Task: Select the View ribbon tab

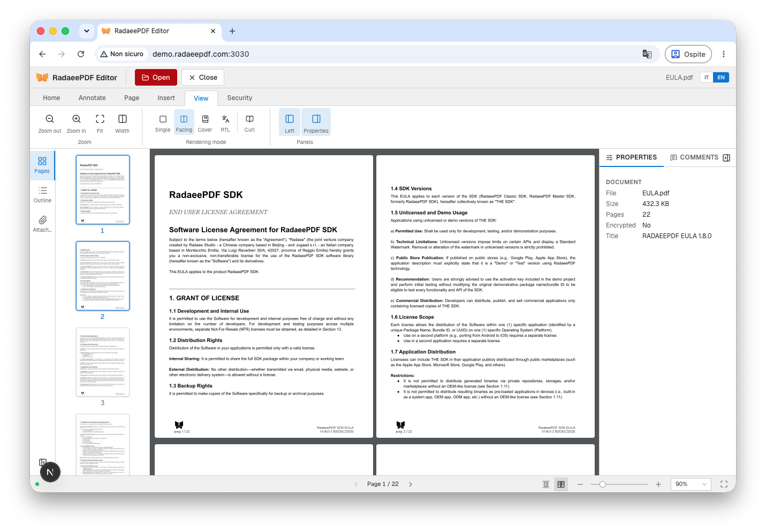Action: click(201, 98)
